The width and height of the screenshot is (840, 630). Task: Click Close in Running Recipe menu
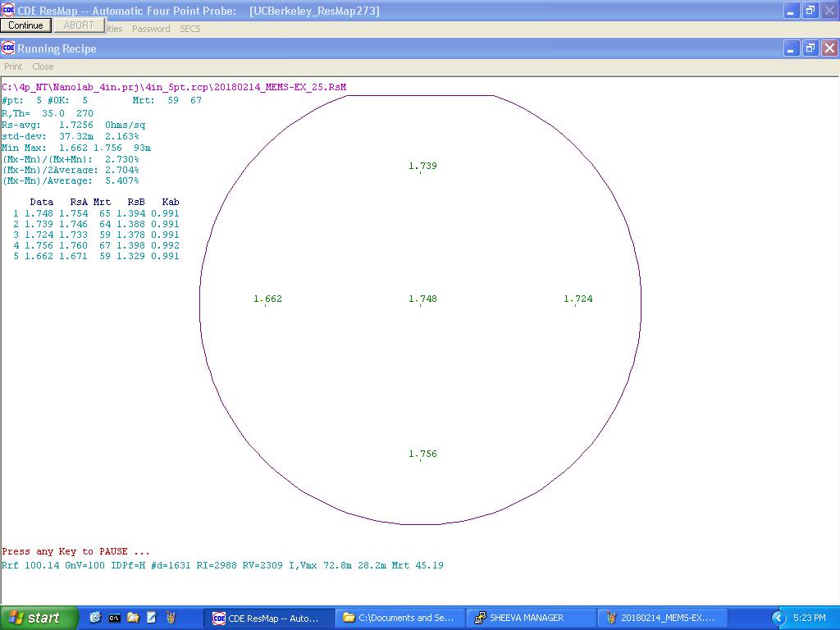(x=43, y=66)
